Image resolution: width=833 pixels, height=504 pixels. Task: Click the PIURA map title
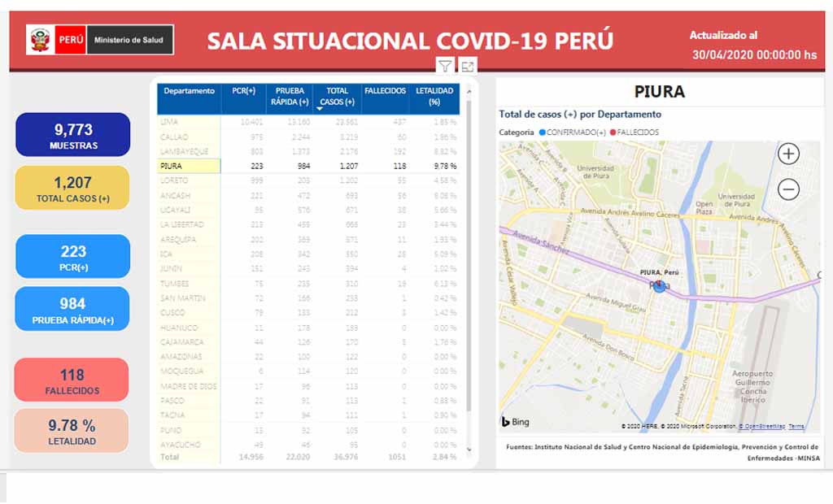point(659,92)
